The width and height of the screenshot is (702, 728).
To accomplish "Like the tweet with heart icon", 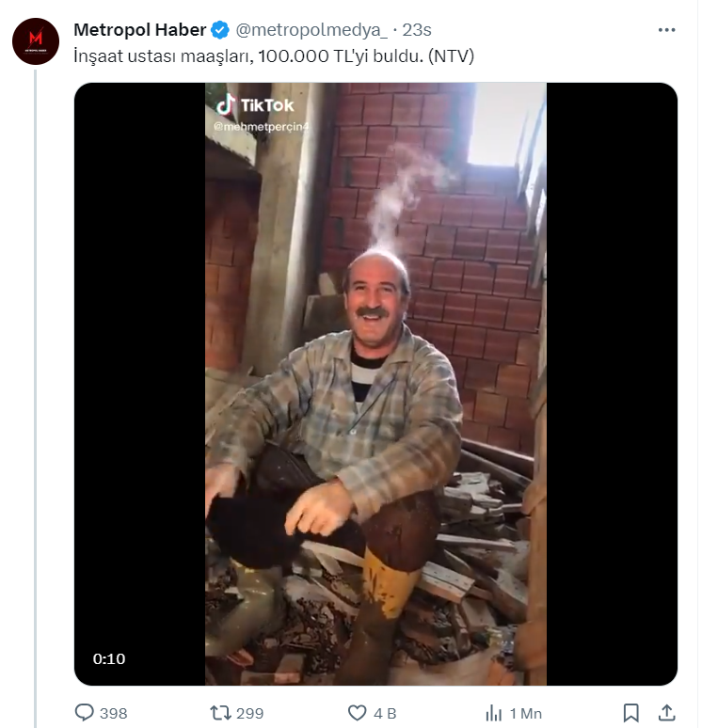I will coord(356,713).
